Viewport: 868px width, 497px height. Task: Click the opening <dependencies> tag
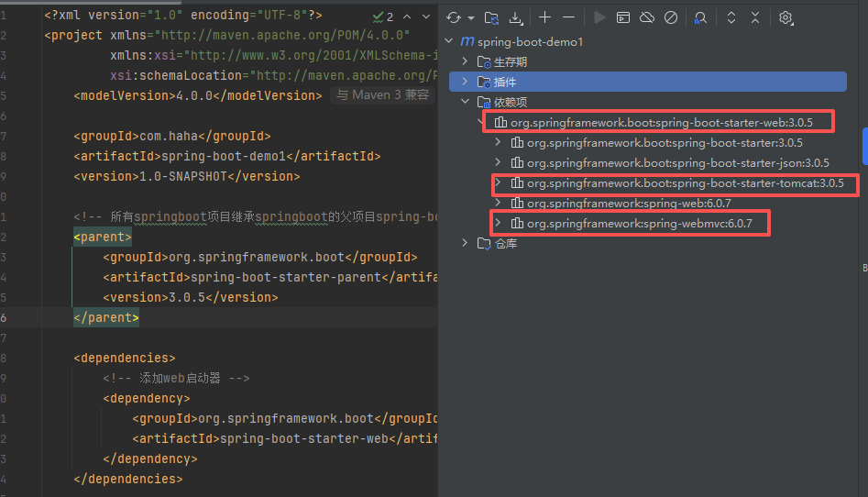pyautogui.click(x=125, y=358)
